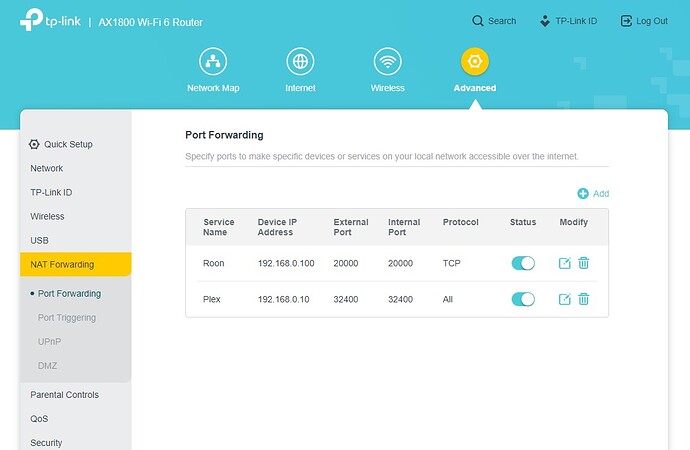Click IP address 192.168.0.100

[x=286, y=263]
